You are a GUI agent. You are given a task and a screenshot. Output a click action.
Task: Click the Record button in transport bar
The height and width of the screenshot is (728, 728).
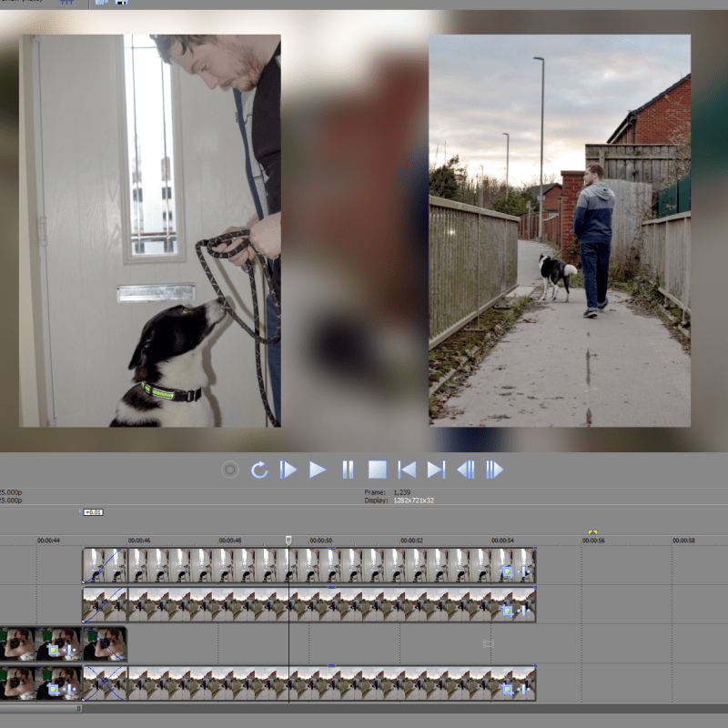pyautogui.click(x=230, y=470)
